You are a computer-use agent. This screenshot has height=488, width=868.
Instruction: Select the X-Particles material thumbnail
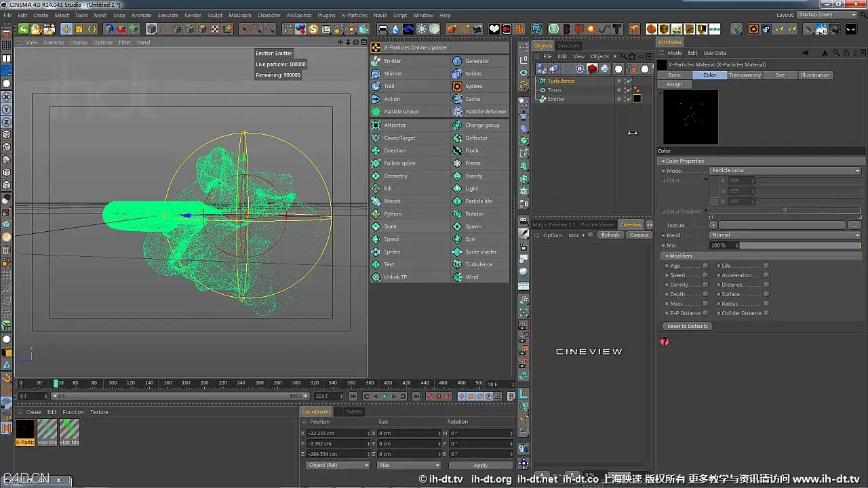click(x=25, y=429)
